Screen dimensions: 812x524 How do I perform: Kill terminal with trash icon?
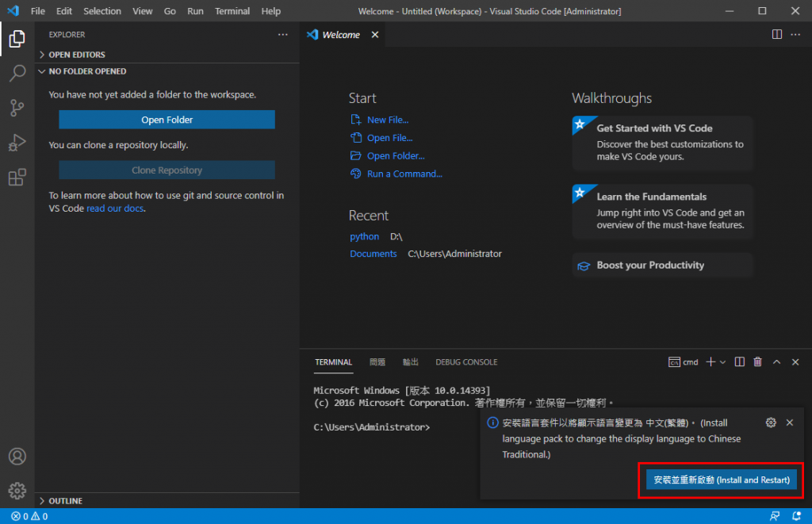tap(757, 362)
